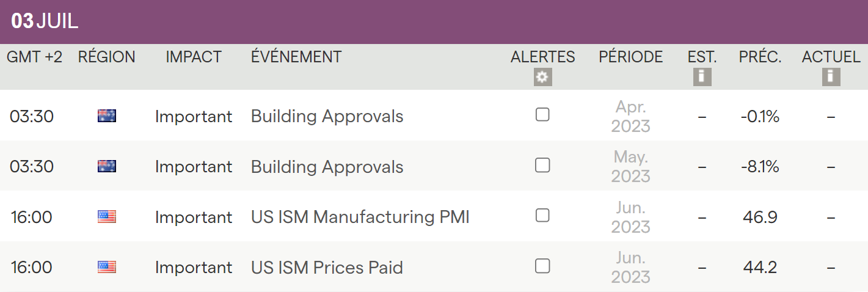
Task: Click the info icon under ACTUEL
Action: 831,77
